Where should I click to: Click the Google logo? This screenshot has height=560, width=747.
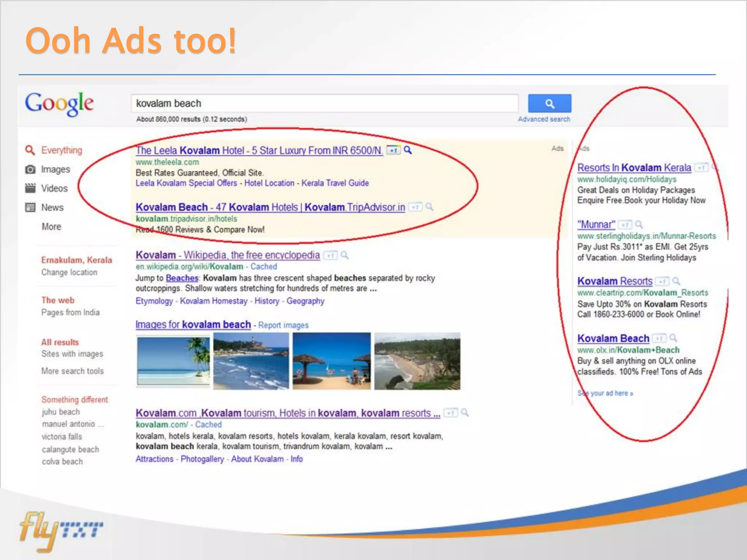click(x=59, y=104)
